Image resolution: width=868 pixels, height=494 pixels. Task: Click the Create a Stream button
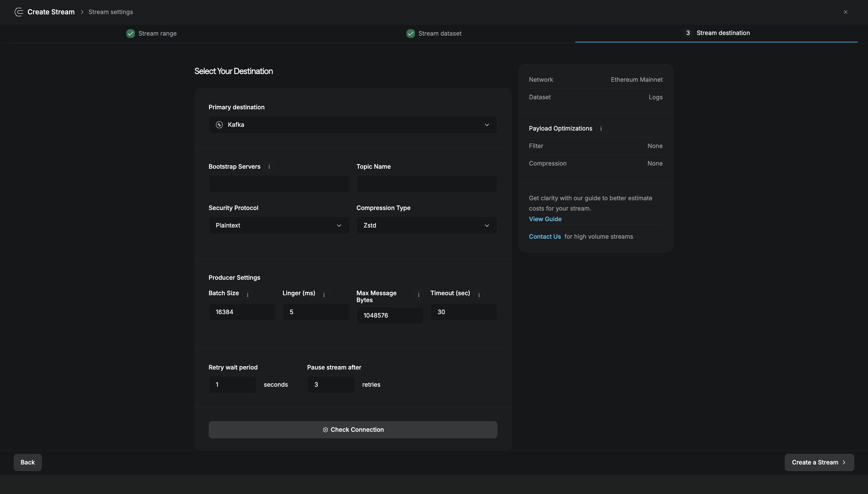[819, 462]
